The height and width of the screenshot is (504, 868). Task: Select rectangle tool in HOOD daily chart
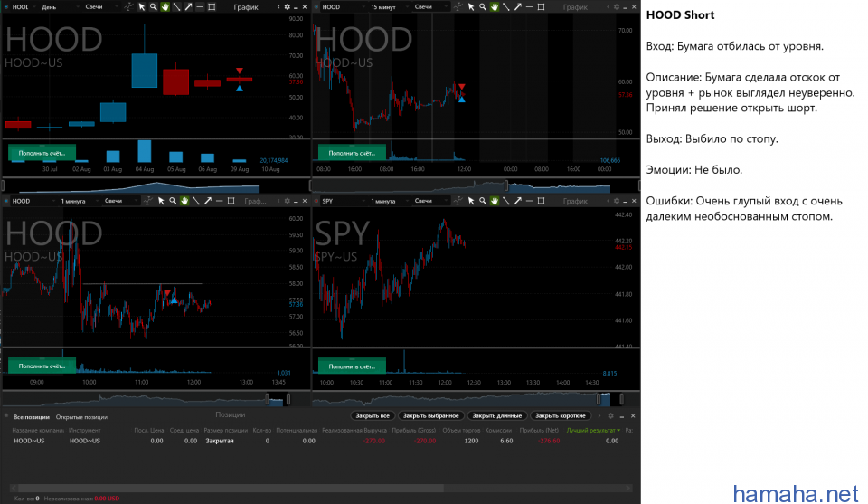pos(212,7)
